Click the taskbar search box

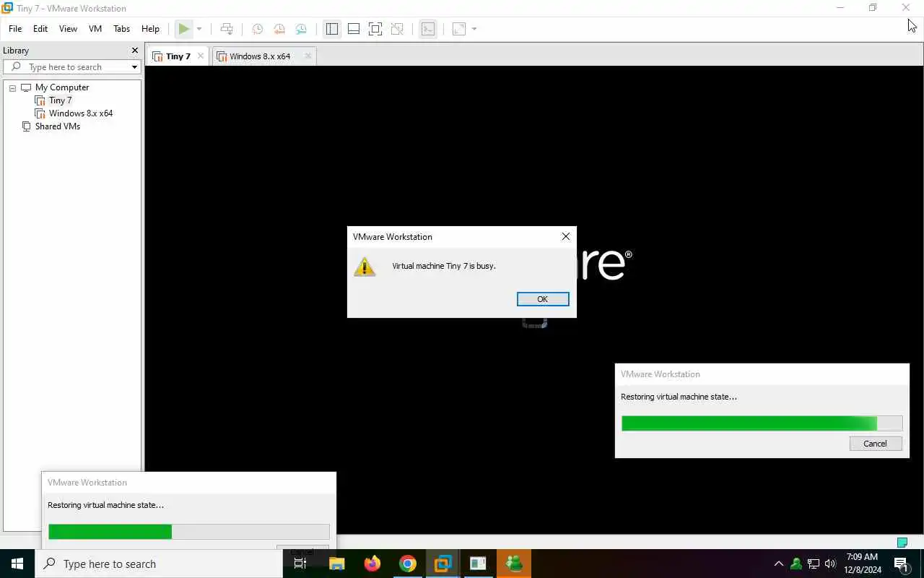point(159,564)
